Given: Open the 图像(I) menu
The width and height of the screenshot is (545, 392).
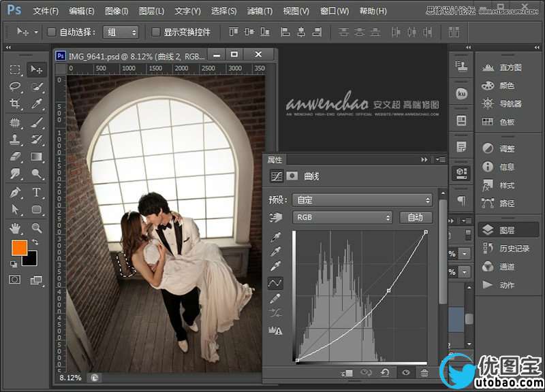Looking at the screenshot, I should pos(116,11).
